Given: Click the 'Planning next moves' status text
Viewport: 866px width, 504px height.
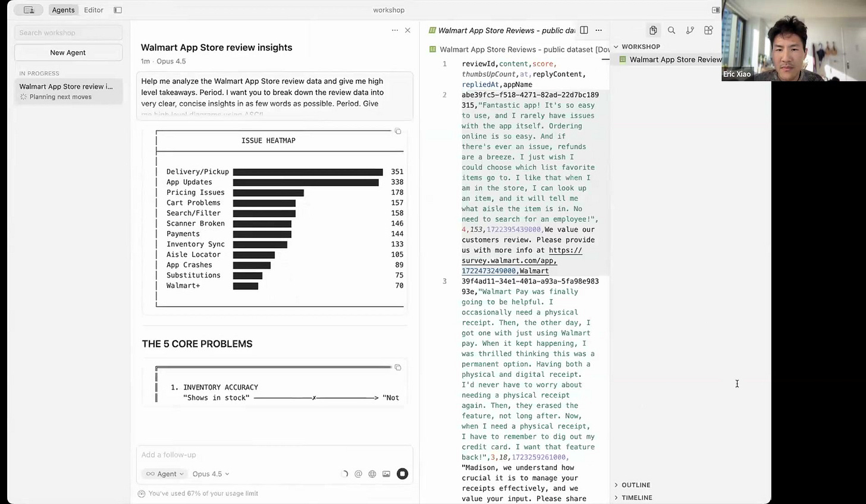Looking at the screenshot, I should click(60, 97).
